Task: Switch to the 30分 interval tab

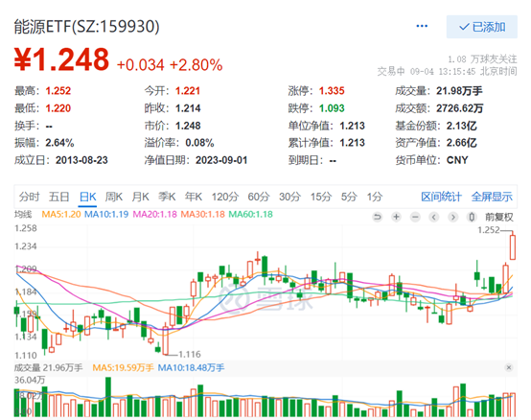Action: [289, 197]
